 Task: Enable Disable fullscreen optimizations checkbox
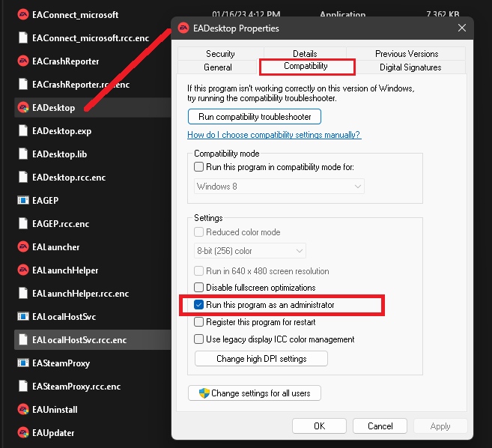[198, 287]
